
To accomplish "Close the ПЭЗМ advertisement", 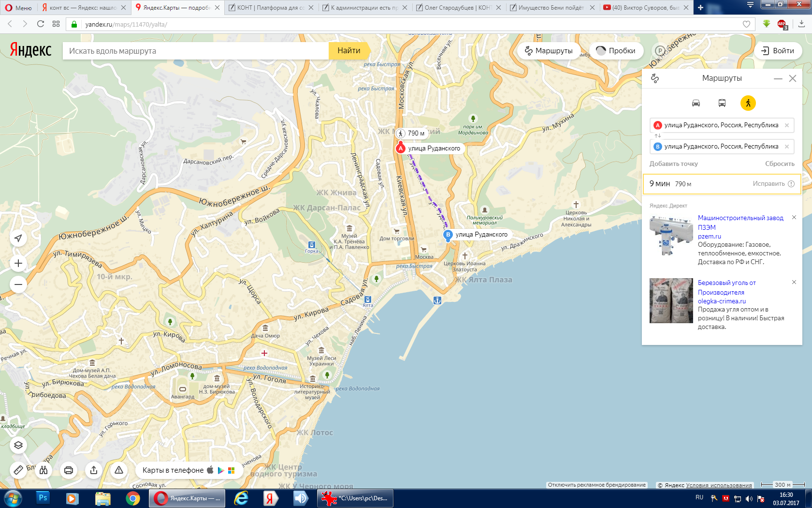I will click(794, 218).
